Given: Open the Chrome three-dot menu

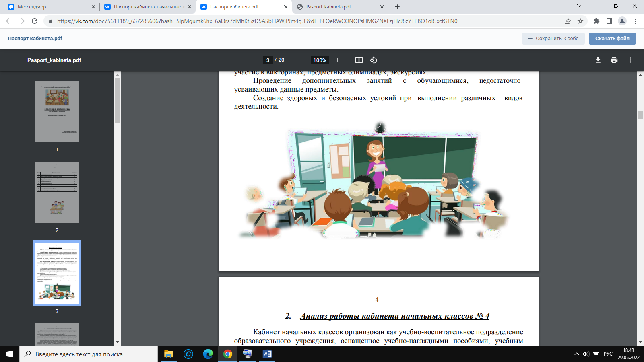Looking at the screenshot, I should 636,21.
